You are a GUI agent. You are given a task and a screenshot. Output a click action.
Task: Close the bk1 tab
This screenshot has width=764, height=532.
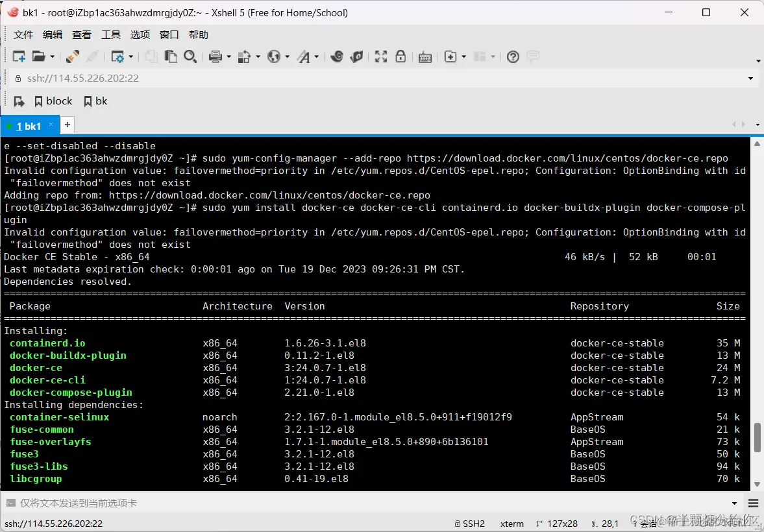coord(51,125)
